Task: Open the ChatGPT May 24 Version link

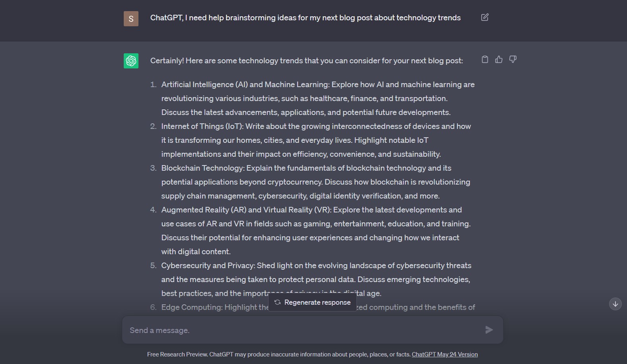Action: 444,354
